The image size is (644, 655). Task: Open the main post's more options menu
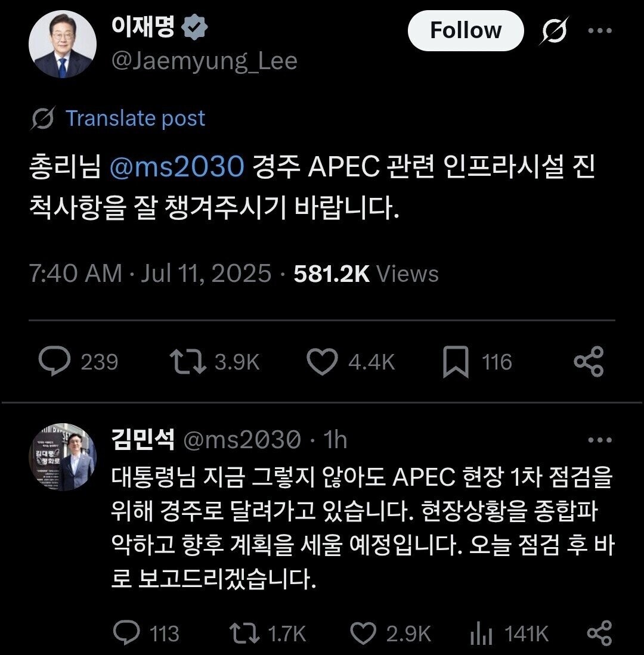pos(600,30)
